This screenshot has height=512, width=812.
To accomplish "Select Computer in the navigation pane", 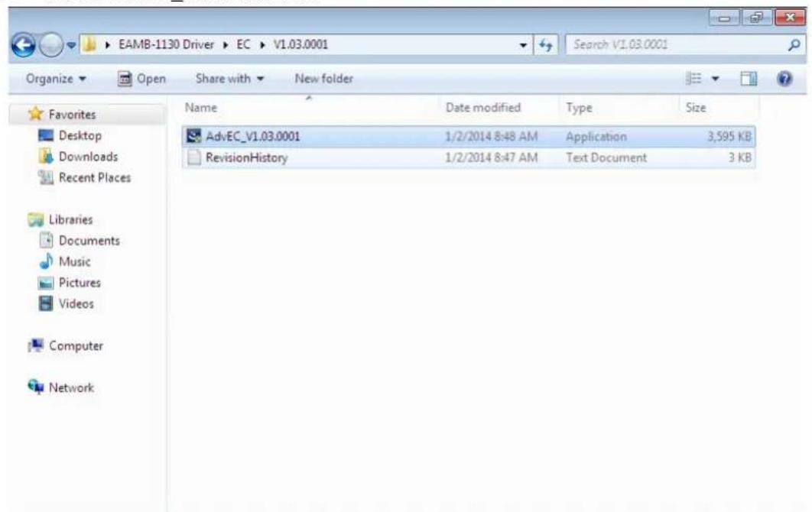I will click(76, 346).
